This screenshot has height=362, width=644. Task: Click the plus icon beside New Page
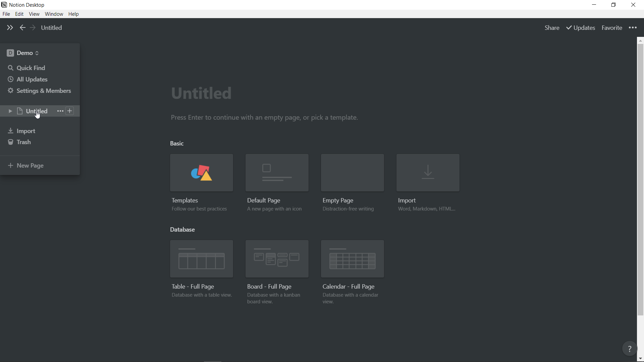click(x=11, y=166)
